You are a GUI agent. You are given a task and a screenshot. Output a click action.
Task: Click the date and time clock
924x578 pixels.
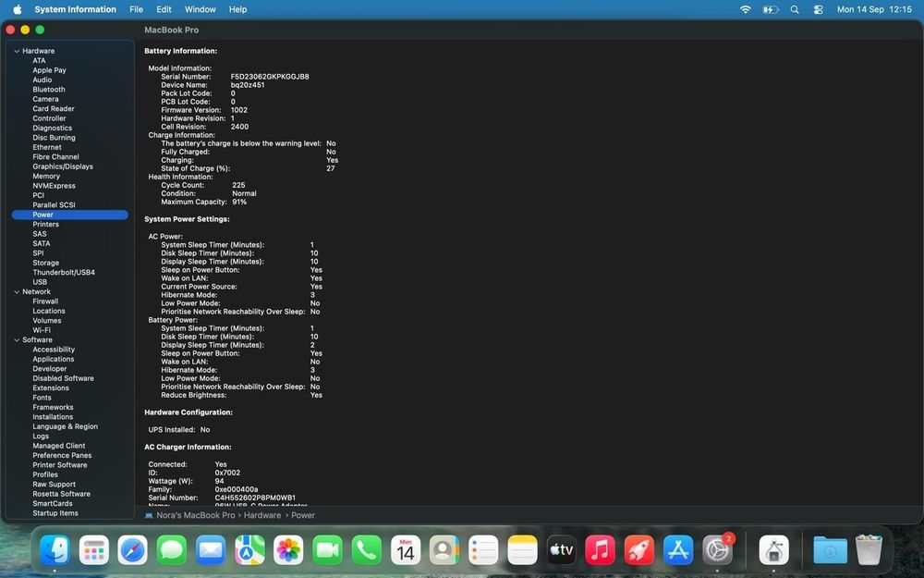(874, 9)
